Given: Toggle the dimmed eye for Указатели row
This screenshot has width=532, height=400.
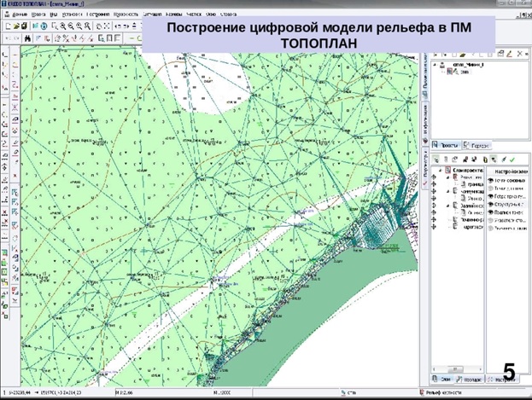Looking at the screenshot, I should click(490, 220).
